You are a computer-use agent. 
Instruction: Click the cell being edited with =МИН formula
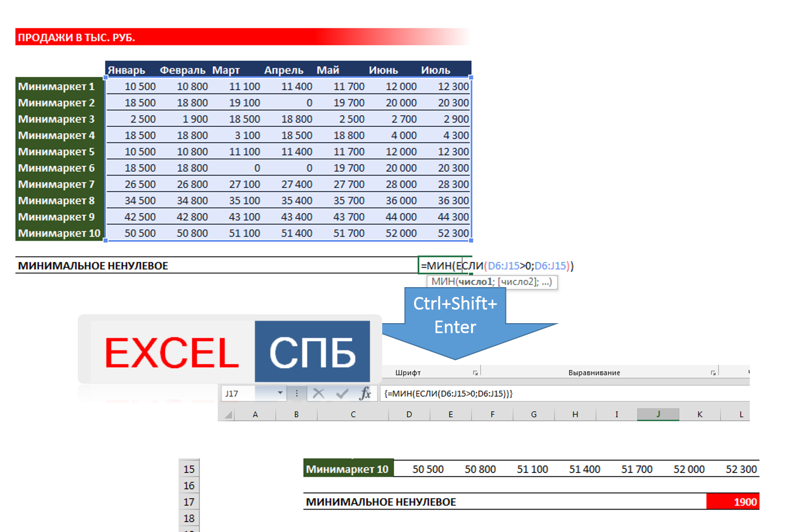point(444,266)
